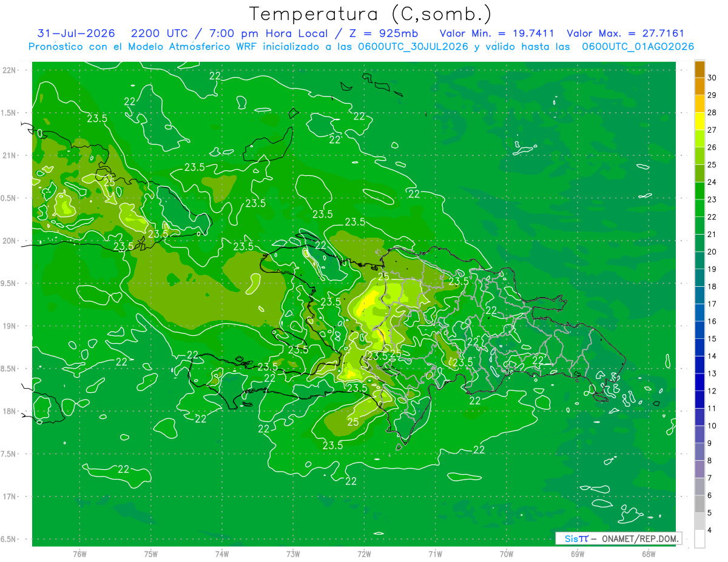728x562 pixels.
Task: Click the '75W' longitude axis label
Action: [151, 554]
